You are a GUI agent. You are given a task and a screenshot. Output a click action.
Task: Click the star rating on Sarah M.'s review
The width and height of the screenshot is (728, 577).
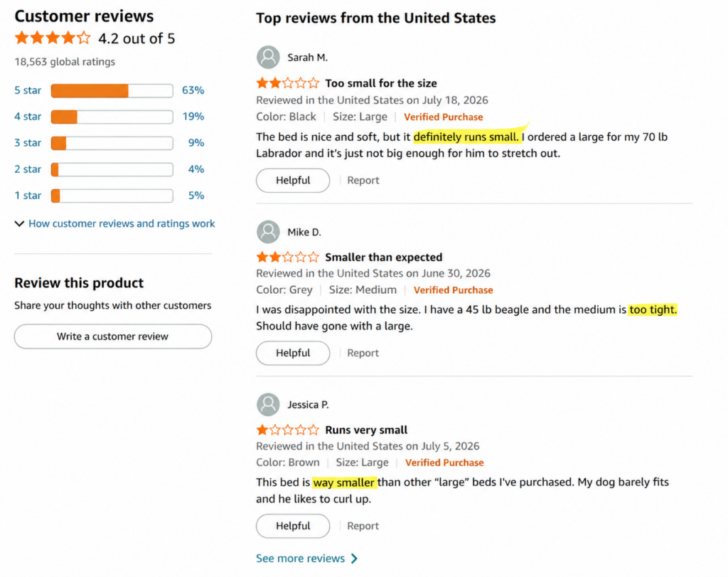point(287,83)
